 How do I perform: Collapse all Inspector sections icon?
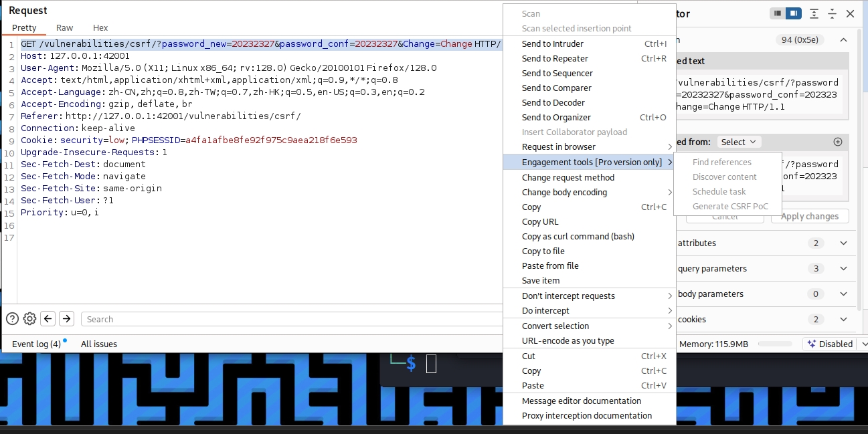[832, 13]
